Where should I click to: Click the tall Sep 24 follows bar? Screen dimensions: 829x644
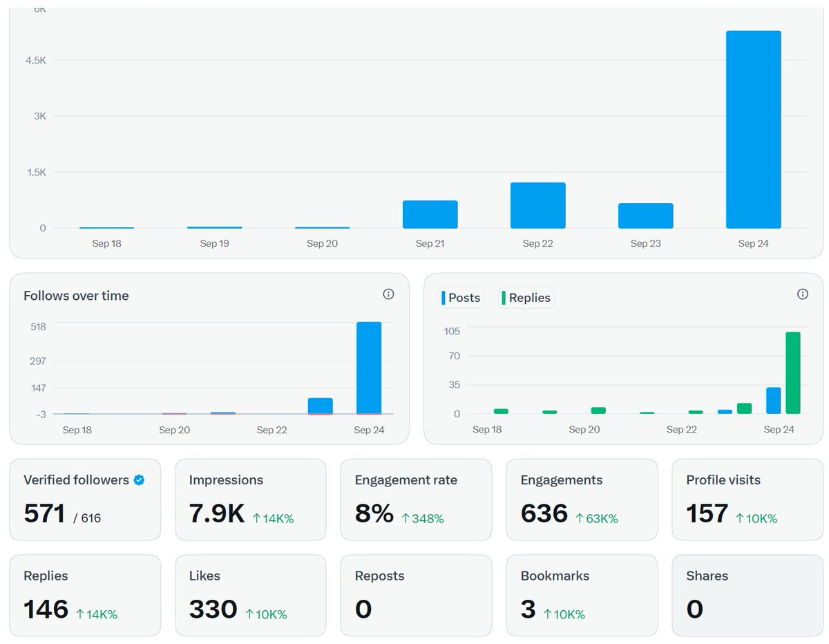point(369,368)
